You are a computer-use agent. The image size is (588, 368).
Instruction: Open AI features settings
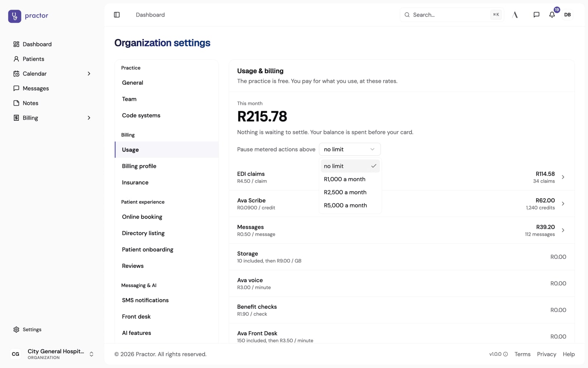(x=167, y=333)
